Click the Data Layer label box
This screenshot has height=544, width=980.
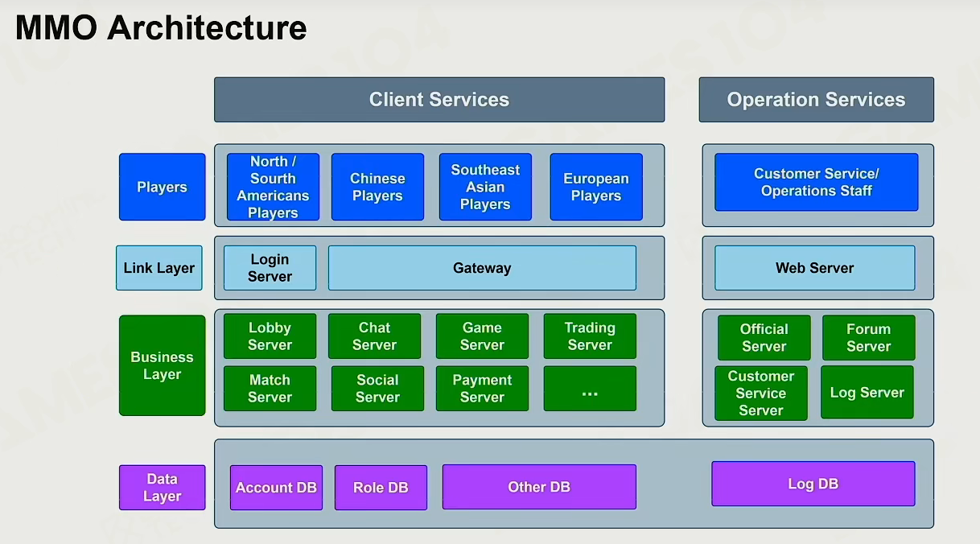pyautogui.click(x=162, y=488)
